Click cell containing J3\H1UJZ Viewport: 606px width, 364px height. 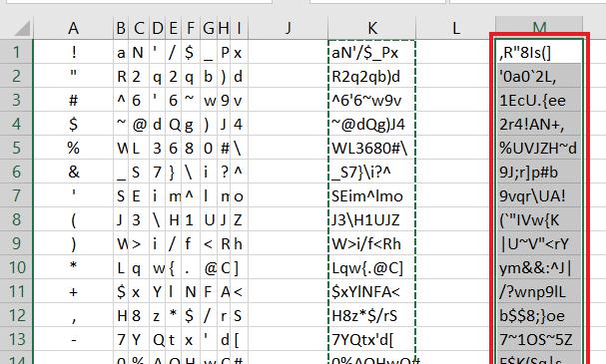371,219
